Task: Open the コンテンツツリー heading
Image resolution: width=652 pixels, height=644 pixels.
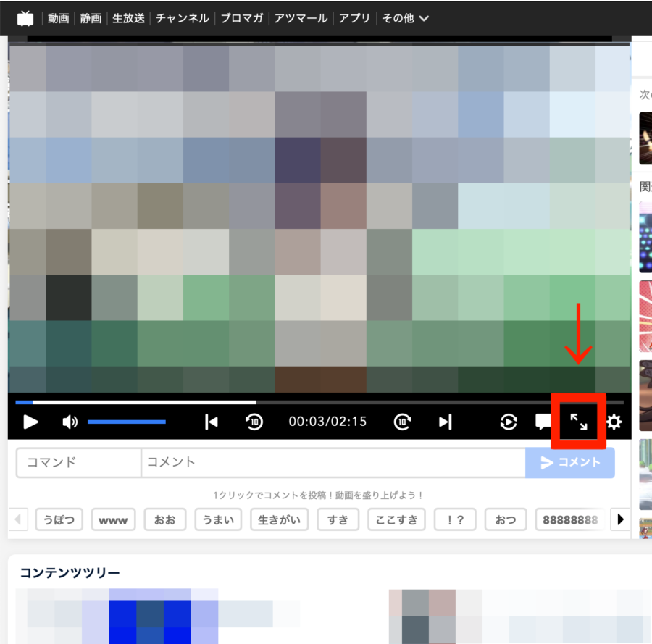Action: coord(70,572)
